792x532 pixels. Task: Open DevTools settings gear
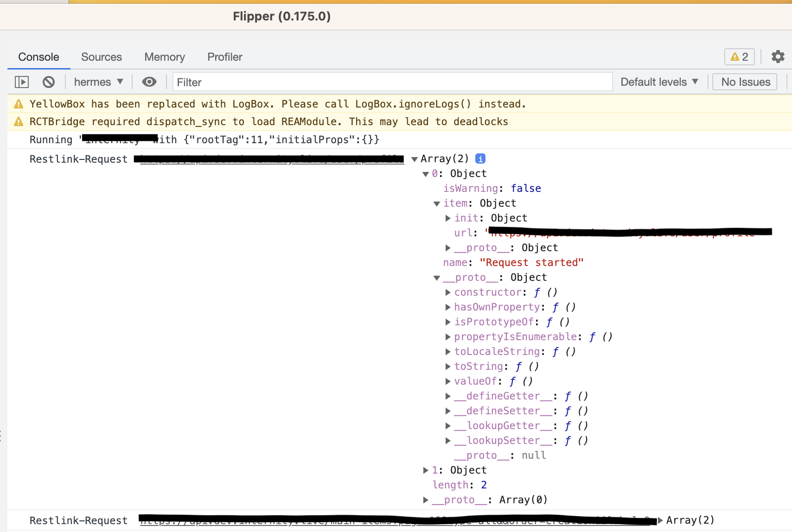pyautogui.click(x=778, y=57)
